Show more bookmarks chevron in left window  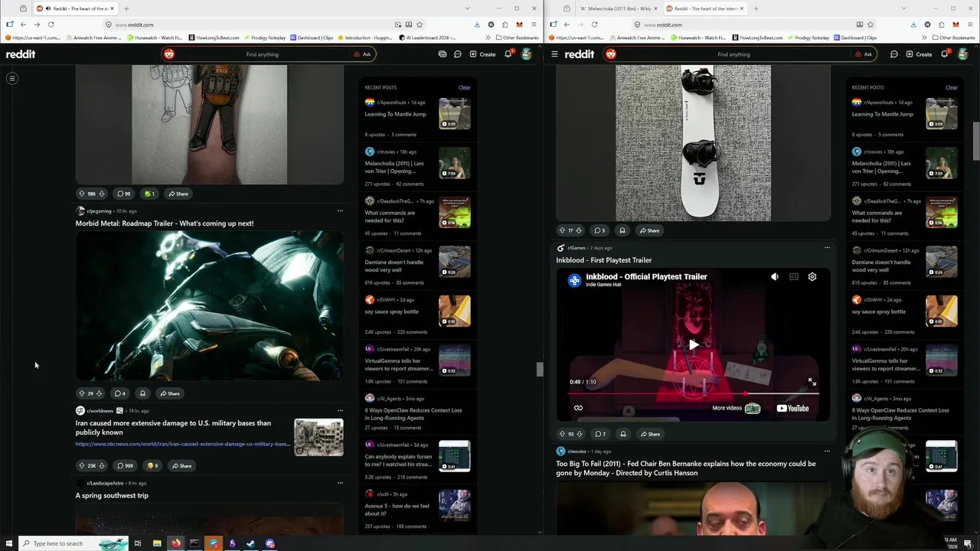(x=487, y=37)
